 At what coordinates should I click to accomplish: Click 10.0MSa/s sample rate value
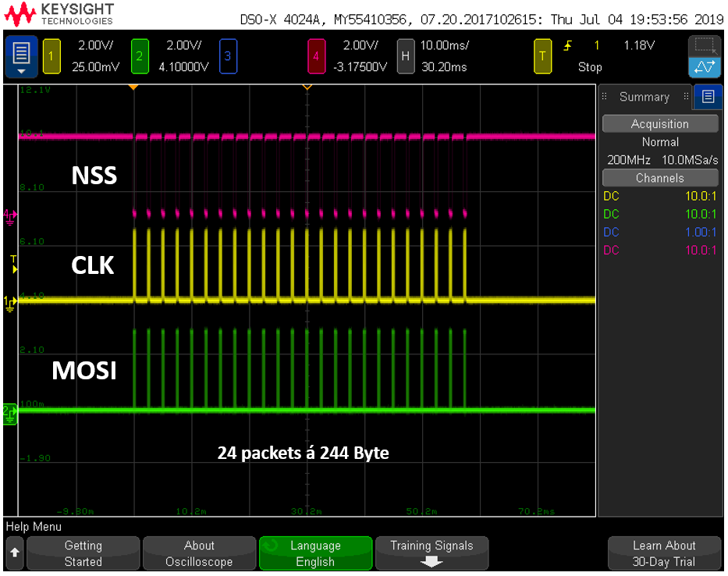tap(690, 160)
